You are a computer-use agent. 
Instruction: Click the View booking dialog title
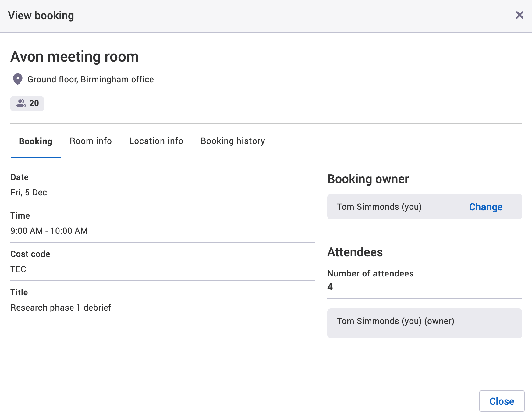[41, 16]
